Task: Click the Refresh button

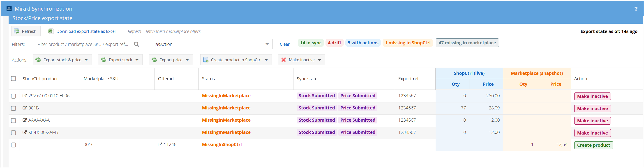Action: click(x=26, y=31)
